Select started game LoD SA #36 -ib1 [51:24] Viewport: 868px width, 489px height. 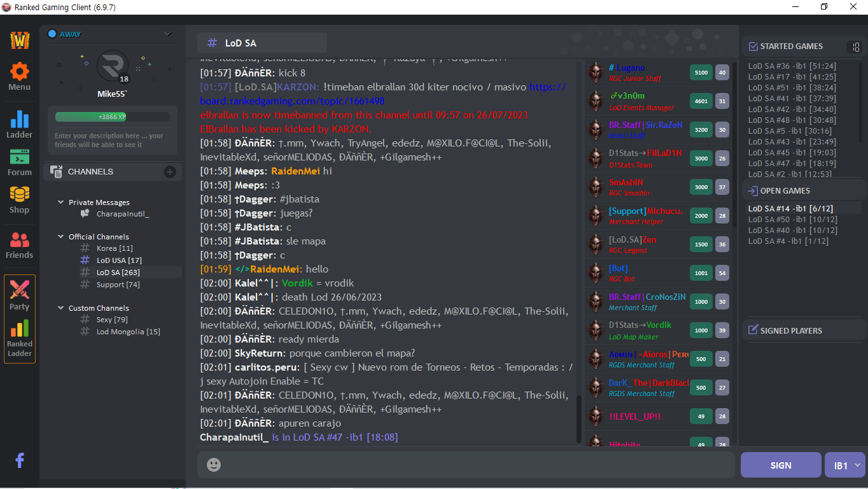[x=792, y=66]
